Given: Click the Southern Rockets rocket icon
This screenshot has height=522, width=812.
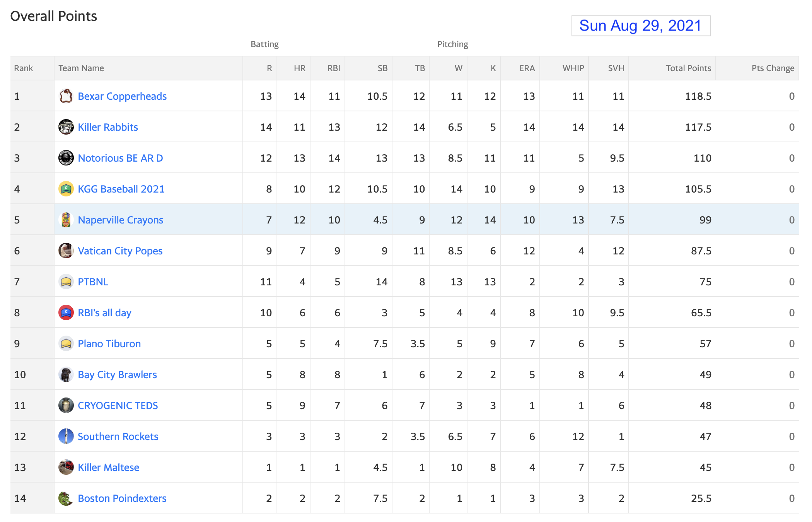Looking at the screenshot, I should [66, 436].
